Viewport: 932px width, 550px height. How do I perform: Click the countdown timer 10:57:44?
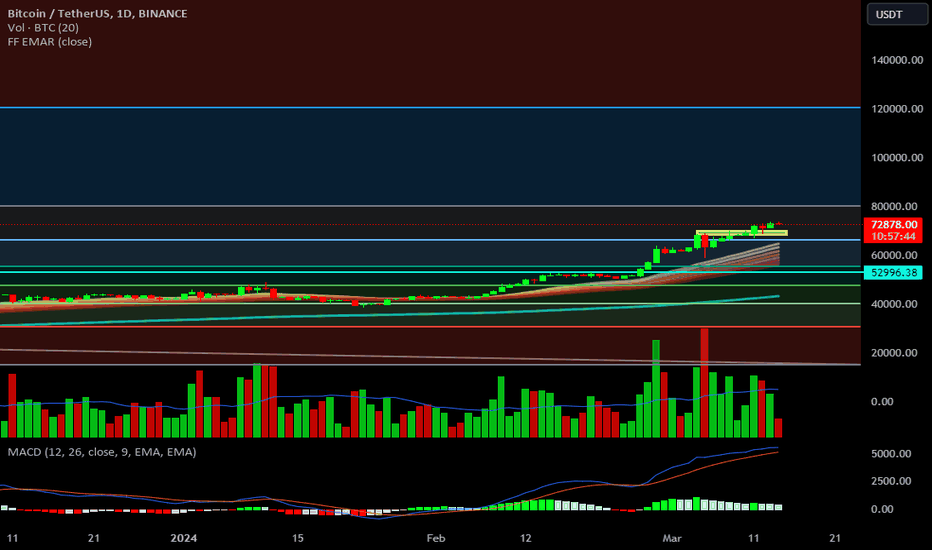[893, 236]
